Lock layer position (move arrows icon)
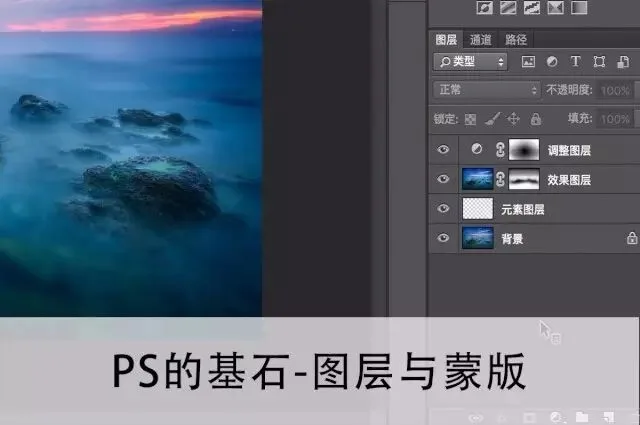The height and width of the screenshot is (425, 640). click(x=513, y=119)
